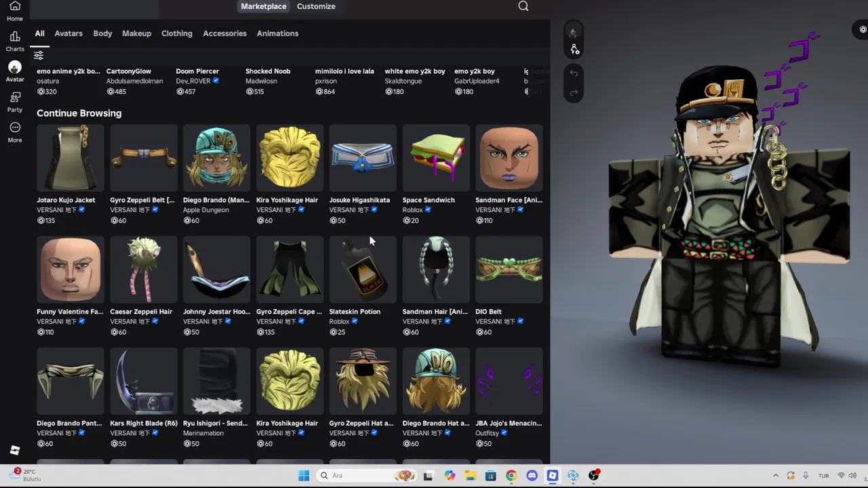
Task: Open OBS Studio from the taskbar
Action: click(594, 476)
